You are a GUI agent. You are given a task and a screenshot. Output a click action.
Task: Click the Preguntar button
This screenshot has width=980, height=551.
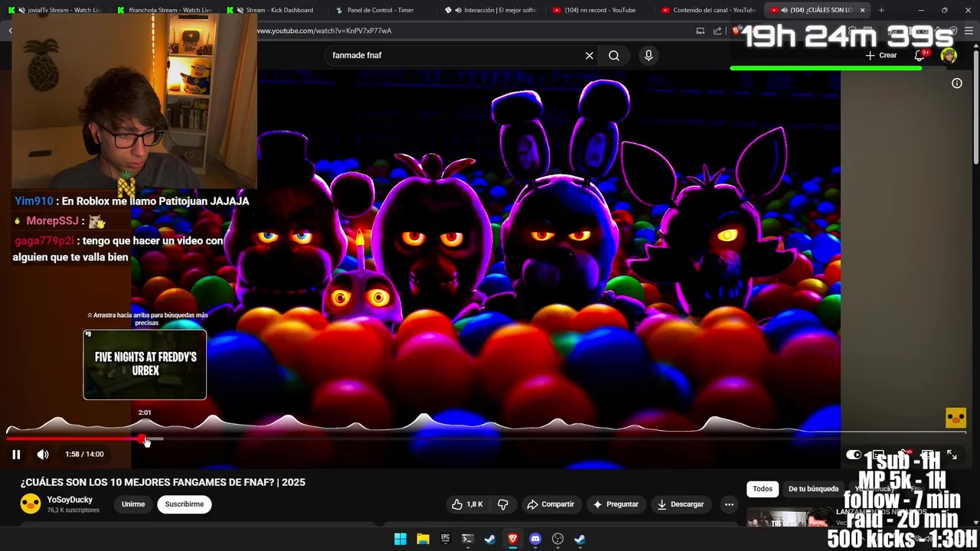[616, 504]
